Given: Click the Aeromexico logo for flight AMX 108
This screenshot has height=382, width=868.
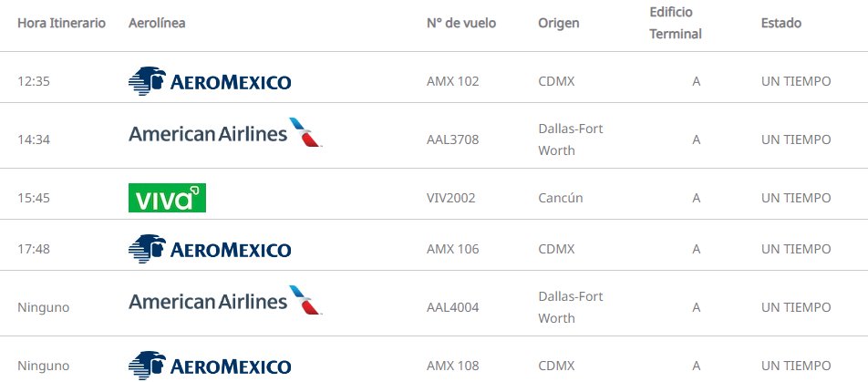Looking at the screenshot, I should (x=210, y=366).
